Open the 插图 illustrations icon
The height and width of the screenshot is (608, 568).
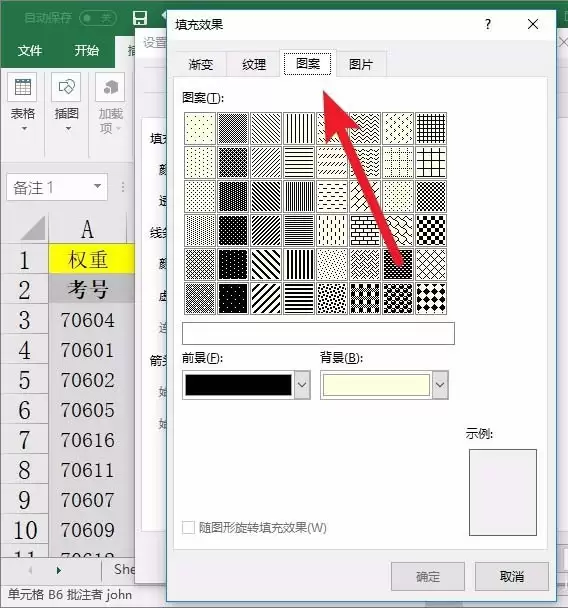66,87
